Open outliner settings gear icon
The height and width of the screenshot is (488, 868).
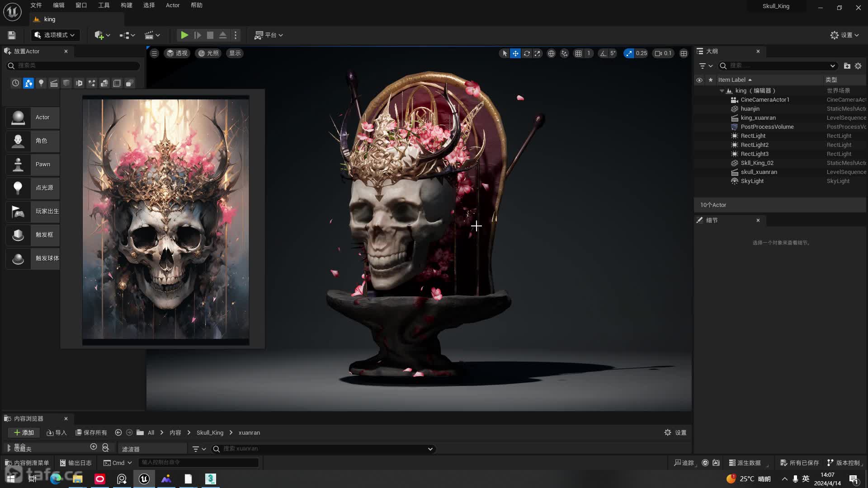click(x=858, y=66)
